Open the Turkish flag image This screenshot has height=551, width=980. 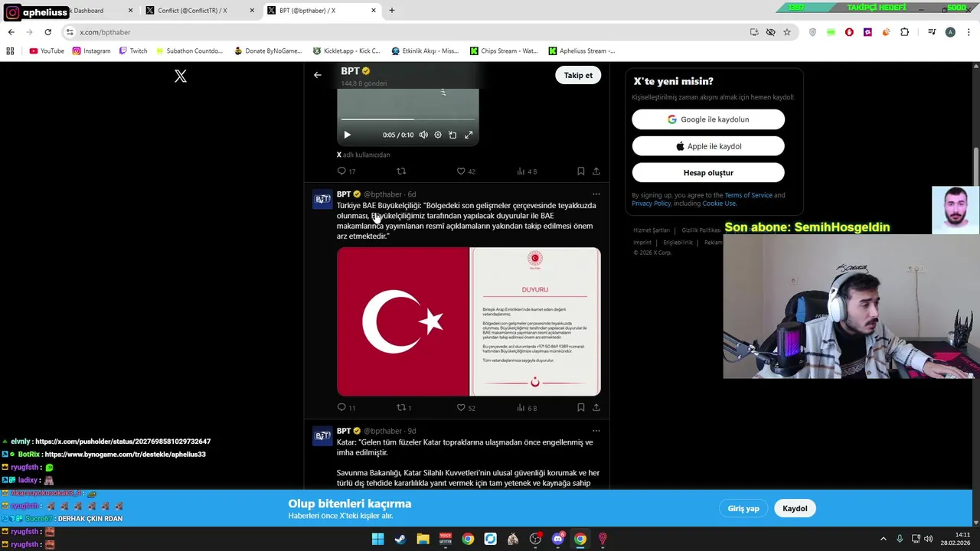pos(403,321)
